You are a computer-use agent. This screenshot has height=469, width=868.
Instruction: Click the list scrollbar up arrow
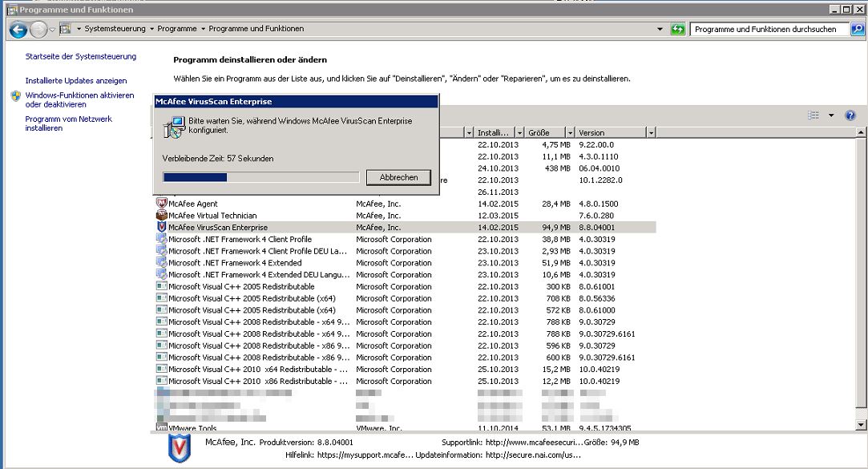point(861,132)
